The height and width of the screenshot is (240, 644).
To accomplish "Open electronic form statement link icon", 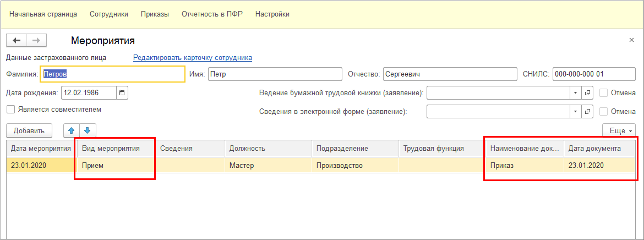I will click(588, 112).
